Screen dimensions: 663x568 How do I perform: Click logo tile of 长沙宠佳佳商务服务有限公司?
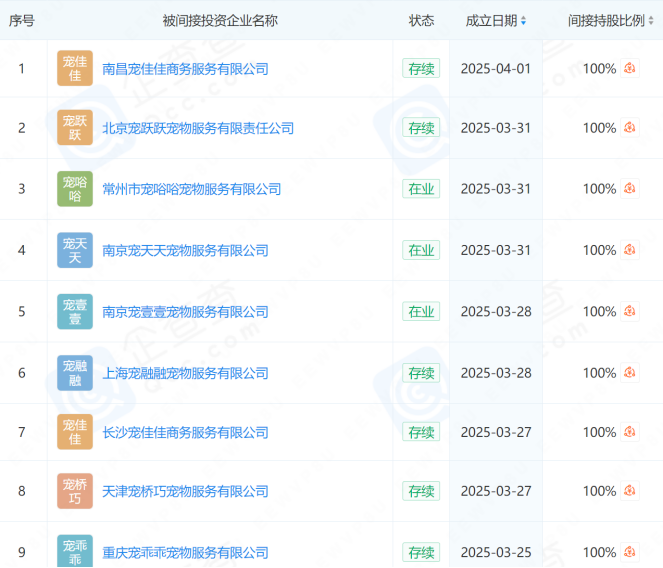tap(75, 432)
